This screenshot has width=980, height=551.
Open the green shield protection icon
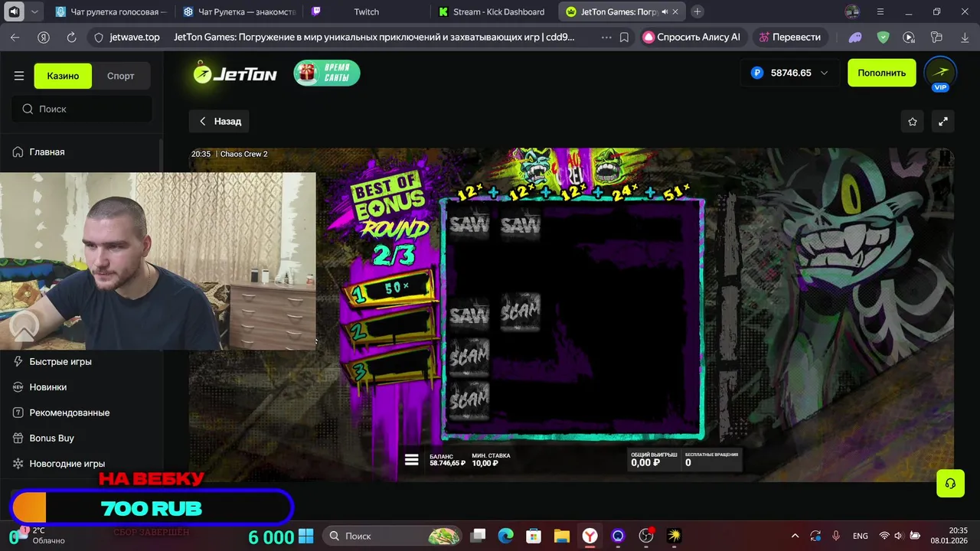(x=883, y=37)
